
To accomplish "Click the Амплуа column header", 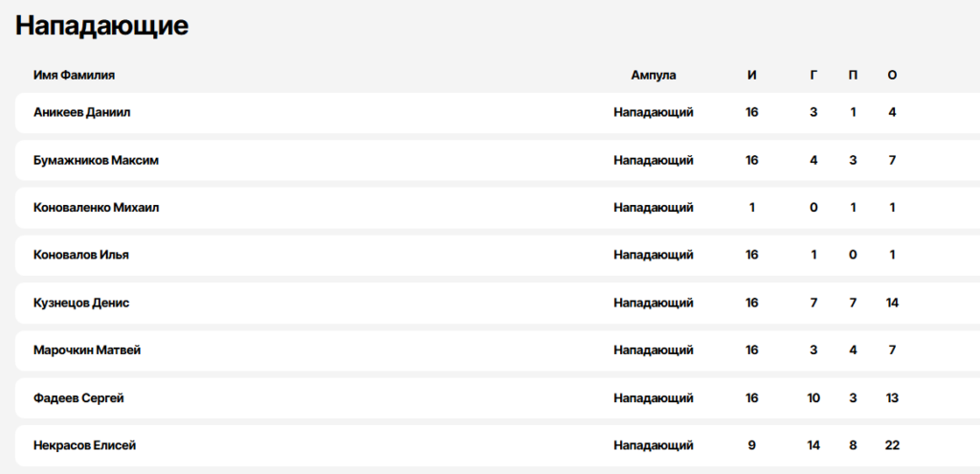I will (x=653, y=75).
